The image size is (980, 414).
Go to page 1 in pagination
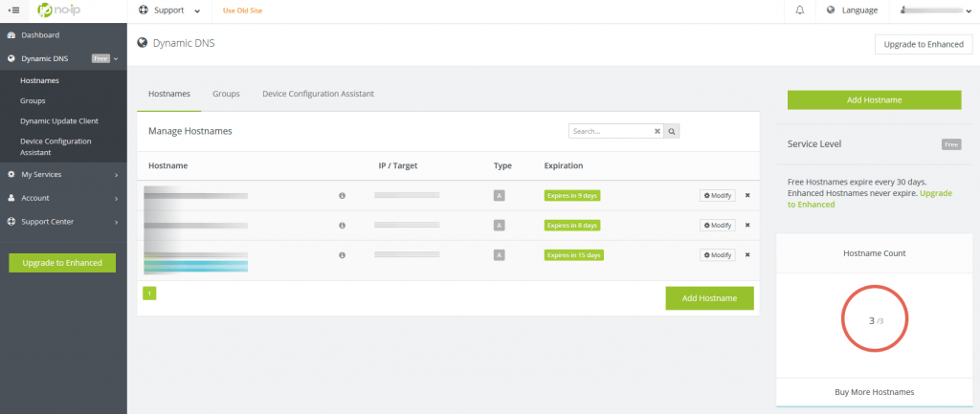(x=149, y=294)
